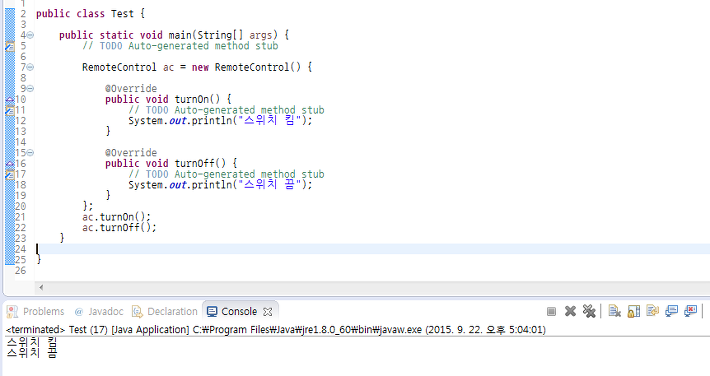Click the println statement on line 12
This screenshot has width=710, height=376.
[220, 121]
